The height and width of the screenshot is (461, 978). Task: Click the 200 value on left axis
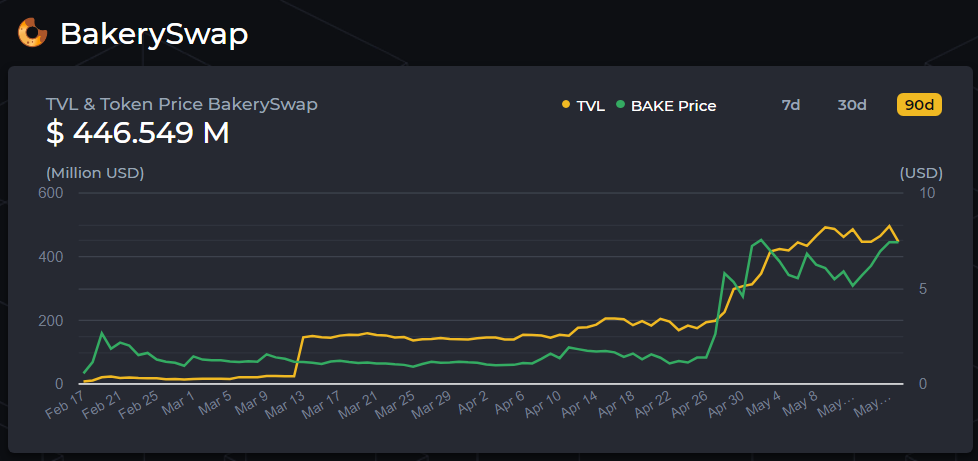[x=51, y=321]
